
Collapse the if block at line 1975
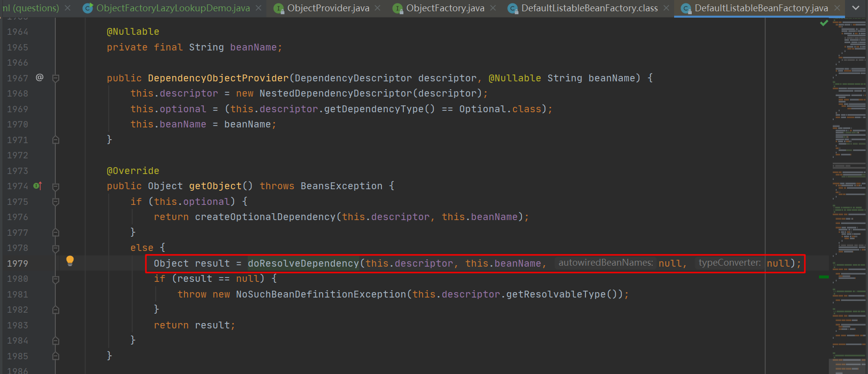(56, 201)
